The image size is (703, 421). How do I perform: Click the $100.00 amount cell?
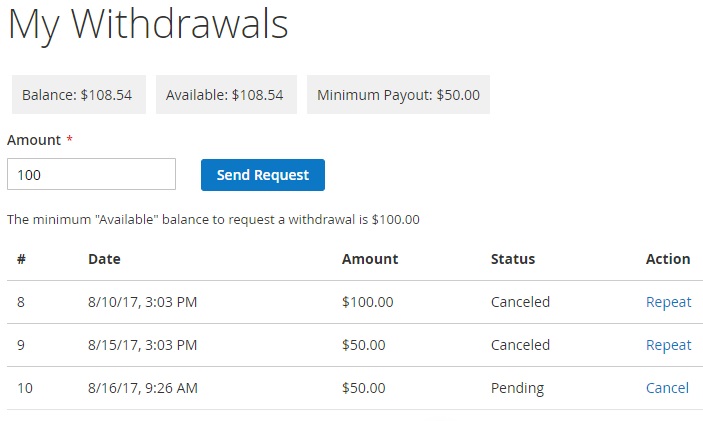coord(368,302)
